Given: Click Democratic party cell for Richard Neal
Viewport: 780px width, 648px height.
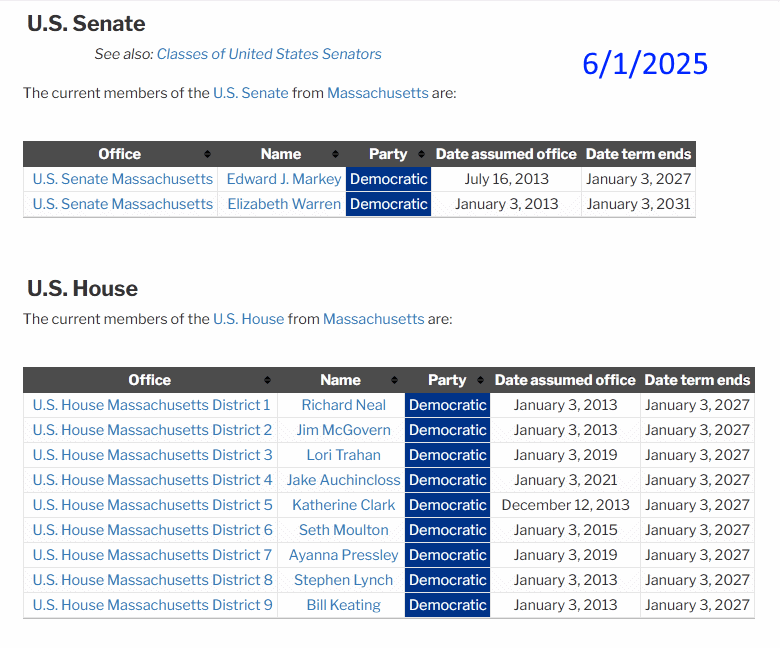Looking at the screenshot, I should point(447,405).
